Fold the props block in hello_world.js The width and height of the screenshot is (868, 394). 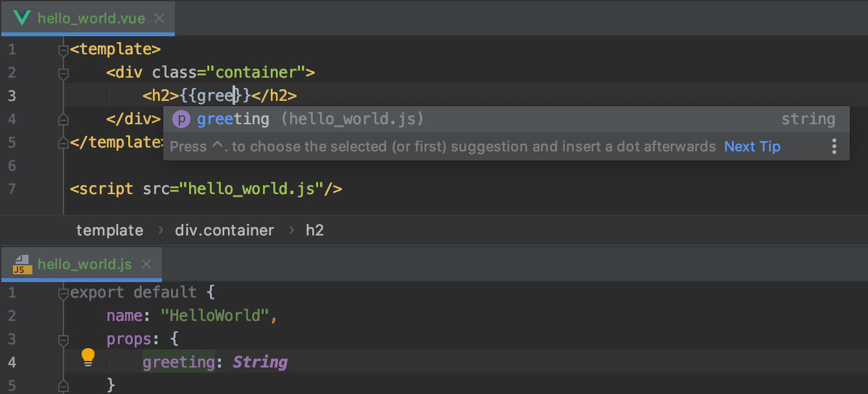pos(63,340)
